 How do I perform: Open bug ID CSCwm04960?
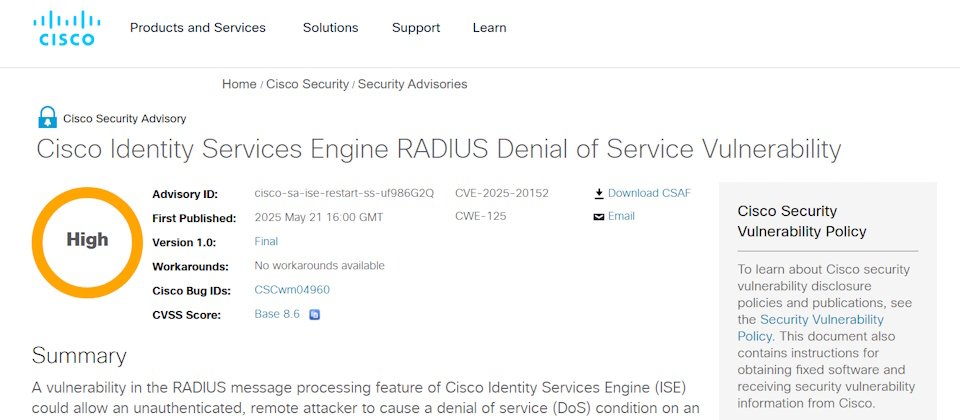[292, 290]
